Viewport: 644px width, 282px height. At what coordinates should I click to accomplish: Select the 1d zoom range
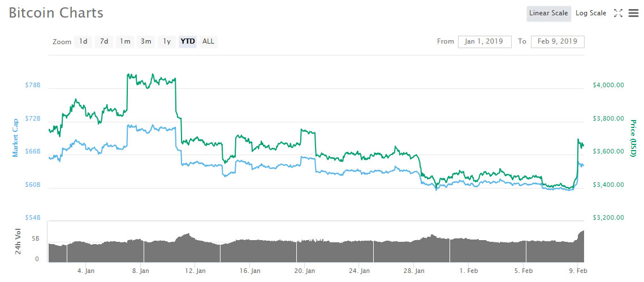coord(83,41)
